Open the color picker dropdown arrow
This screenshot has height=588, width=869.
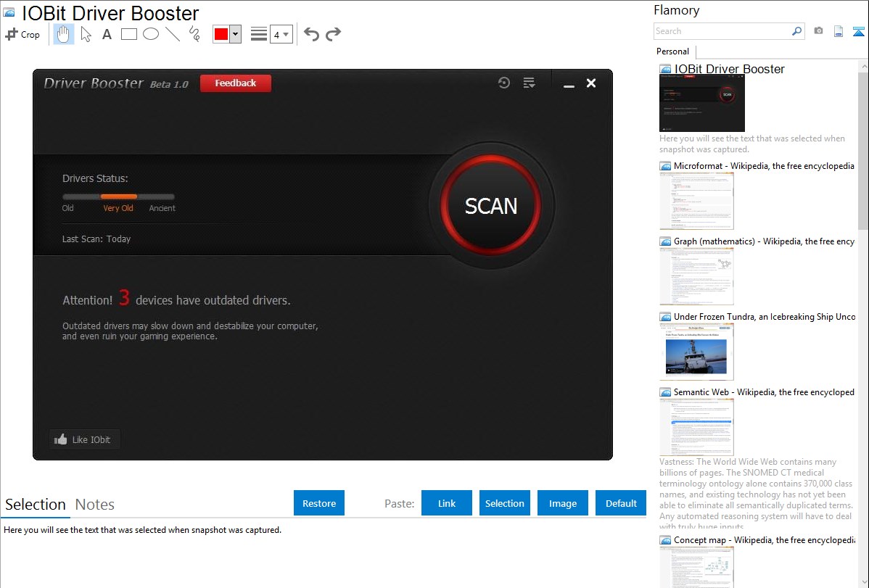pyautogui.click(x=235, y=34)
